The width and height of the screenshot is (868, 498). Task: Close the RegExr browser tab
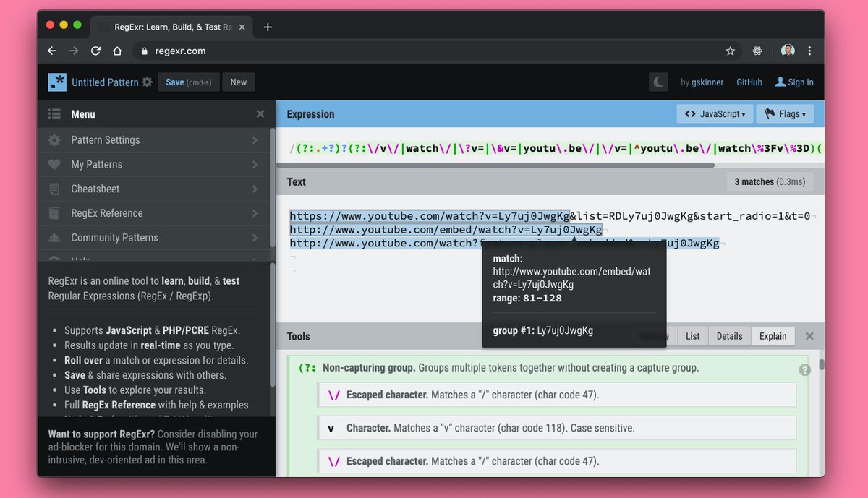click(x=244, y=27)
